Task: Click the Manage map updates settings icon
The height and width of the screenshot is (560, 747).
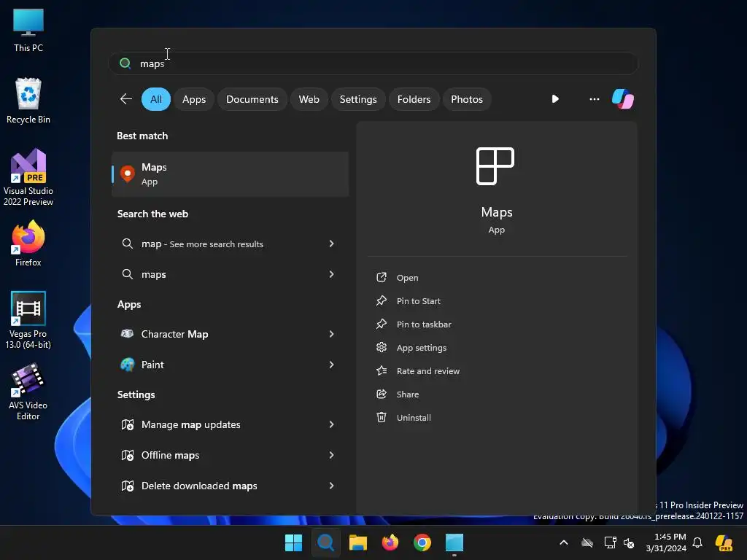Action: pyautogui.click(x=127, y=424)
